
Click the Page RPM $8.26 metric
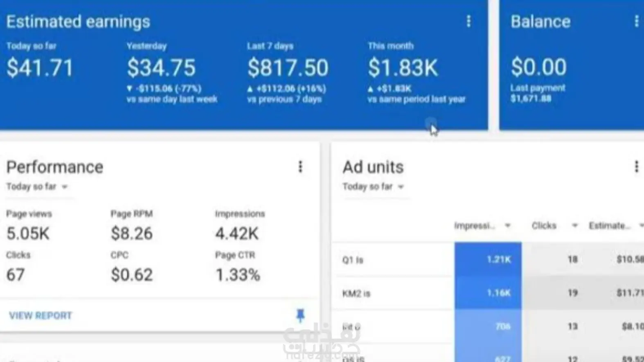coord(132,234)
